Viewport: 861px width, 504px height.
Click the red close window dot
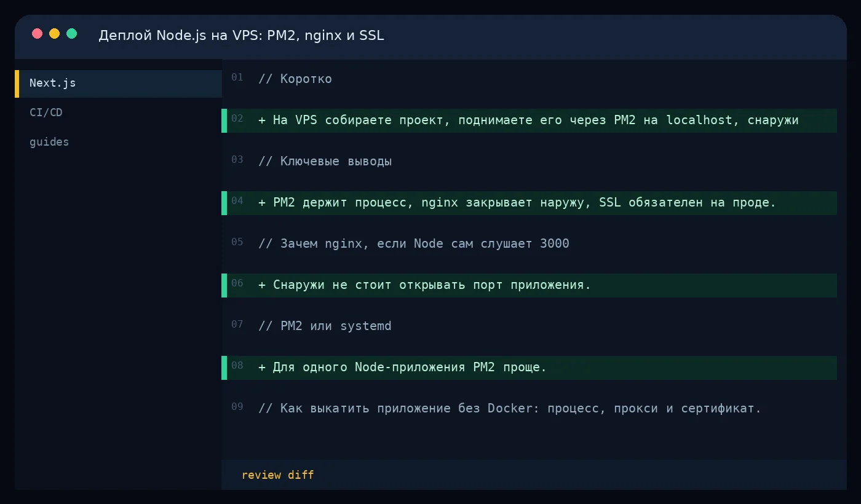[37, 34]
